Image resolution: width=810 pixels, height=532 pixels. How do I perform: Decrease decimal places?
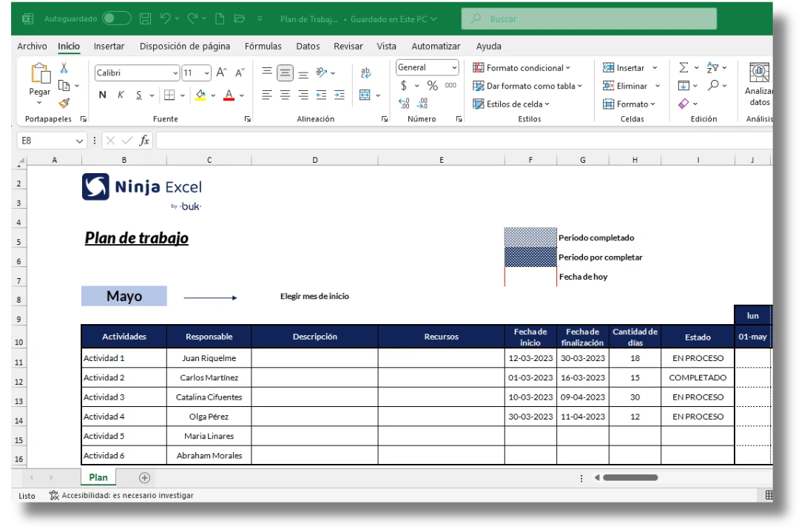tap(422, 104)
